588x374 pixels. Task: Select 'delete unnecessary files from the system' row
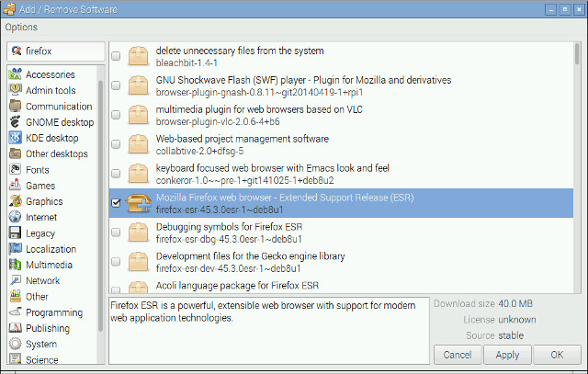[341, 56]
